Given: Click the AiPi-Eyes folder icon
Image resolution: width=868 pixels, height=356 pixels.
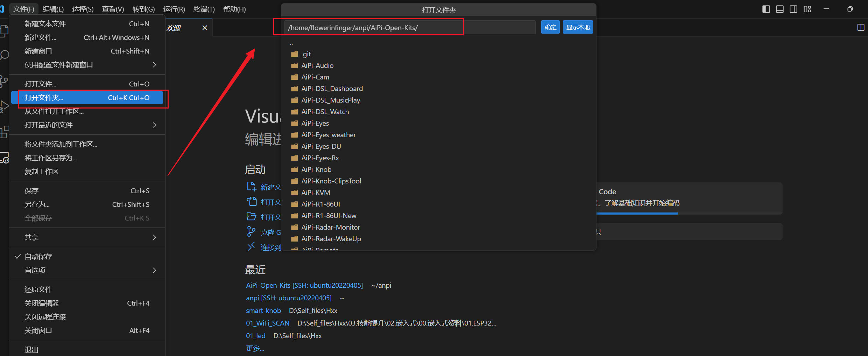Looking at the screenshot, I should (x=295, y=123).
